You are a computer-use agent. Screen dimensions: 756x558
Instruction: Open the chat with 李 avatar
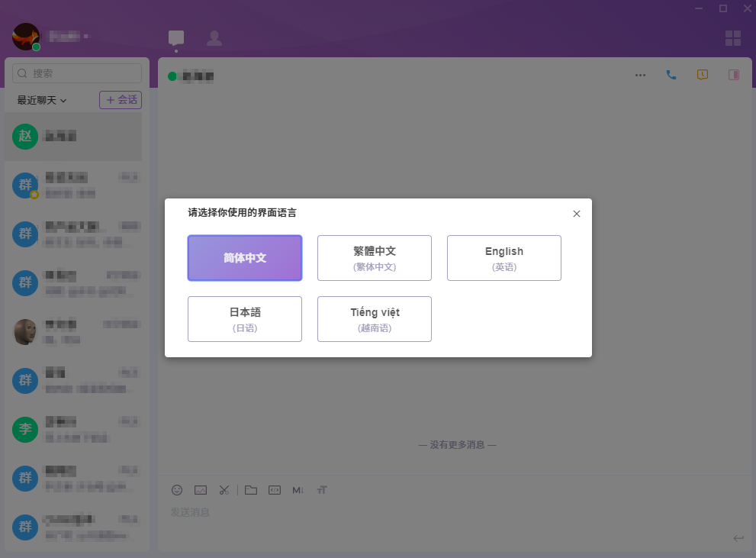coord(25,429)
